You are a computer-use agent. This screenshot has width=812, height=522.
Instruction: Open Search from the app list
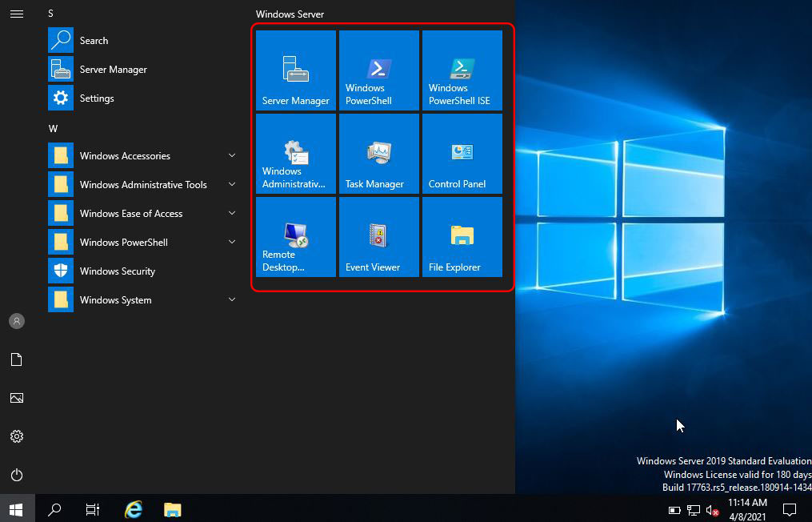[x=94, y=40]
